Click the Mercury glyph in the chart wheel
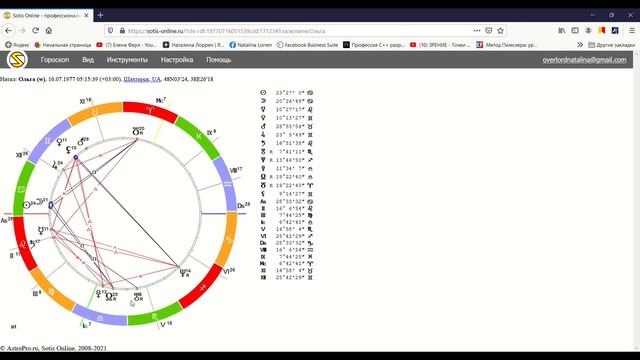640x360 pixels. click(41, 230)
